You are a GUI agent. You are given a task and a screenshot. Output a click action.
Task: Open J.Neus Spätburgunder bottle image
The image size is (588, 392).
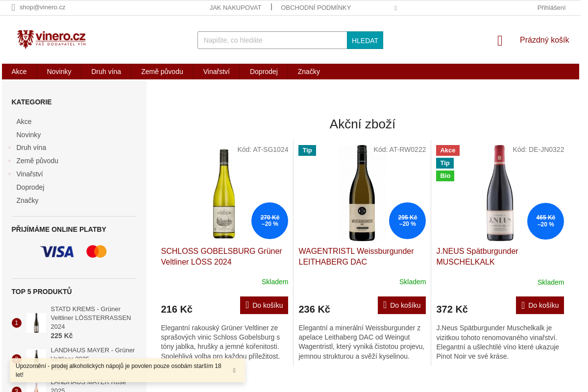pos(500,193)
